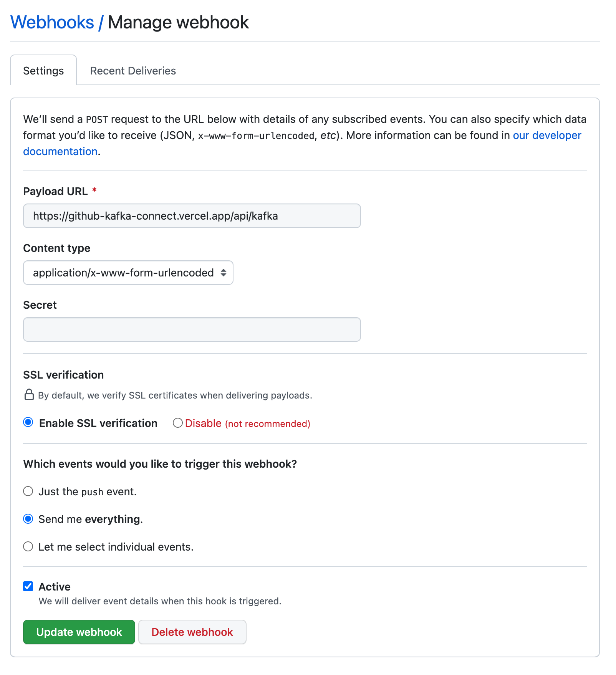Screen dimensions: 616x675
Task: Enable SSL verification
Action: point(28,423)
